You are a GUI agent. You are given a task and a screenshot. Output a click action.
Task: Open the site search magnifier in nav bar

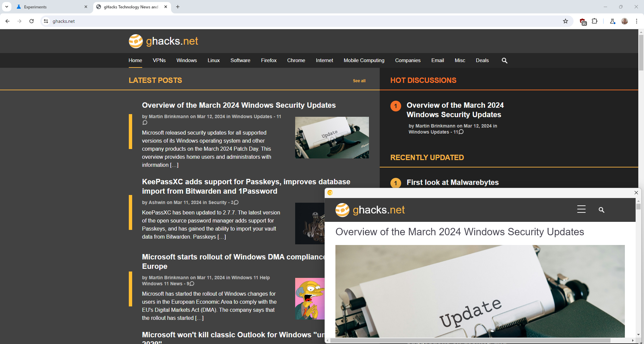point(504,60)
